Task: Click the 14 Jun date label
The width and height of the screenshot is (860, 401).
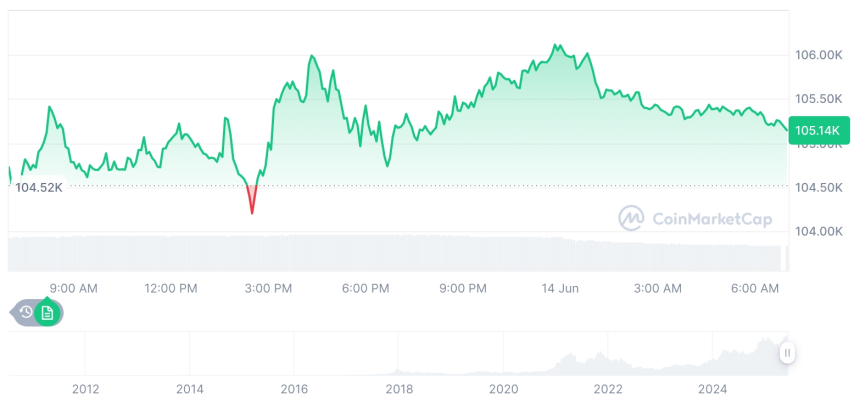Action: point(558,288)
